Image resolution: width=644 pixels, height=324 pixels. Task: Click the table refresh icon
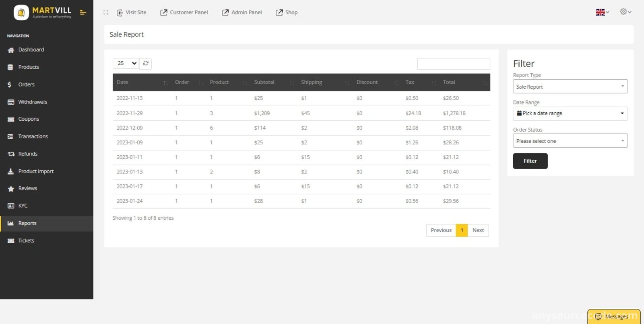146,63
